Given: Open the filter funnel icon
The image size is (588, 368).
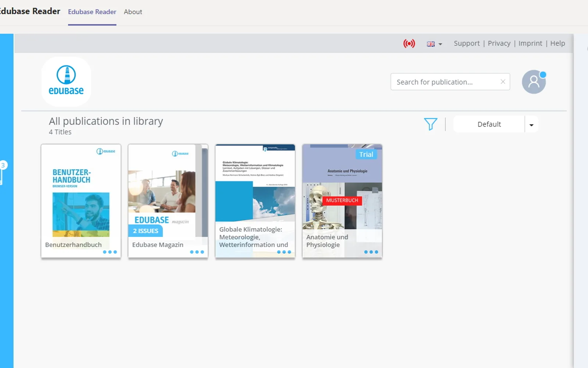Looking at the screenshot, I should (430, 124).
